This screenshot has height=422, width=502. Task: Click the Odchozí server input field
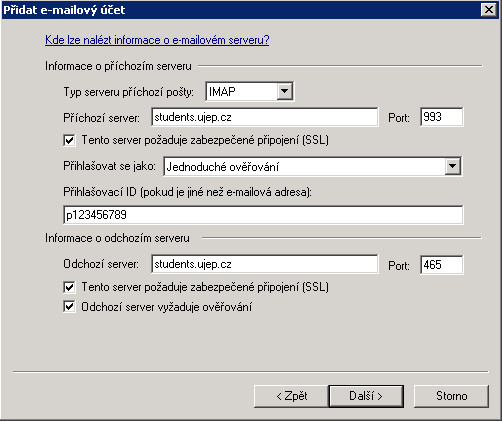(x=265, y=264)
